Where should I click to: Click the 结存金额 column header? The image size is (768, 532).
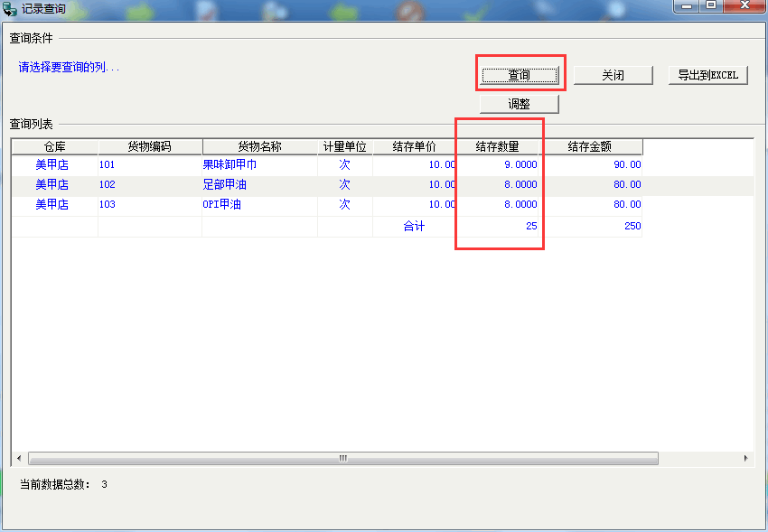click(590, 146)
